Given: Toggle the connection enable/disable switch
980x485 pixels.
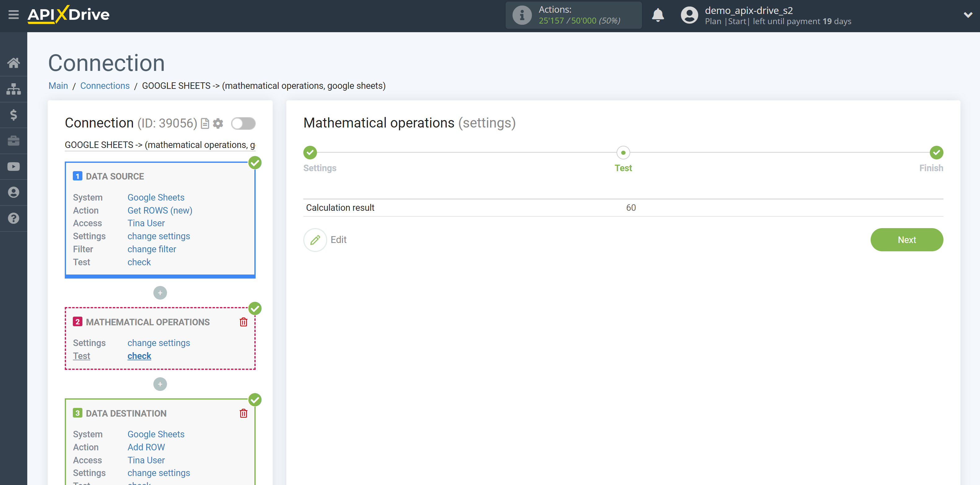Looking at the screenshot, I should coord(244,123).
